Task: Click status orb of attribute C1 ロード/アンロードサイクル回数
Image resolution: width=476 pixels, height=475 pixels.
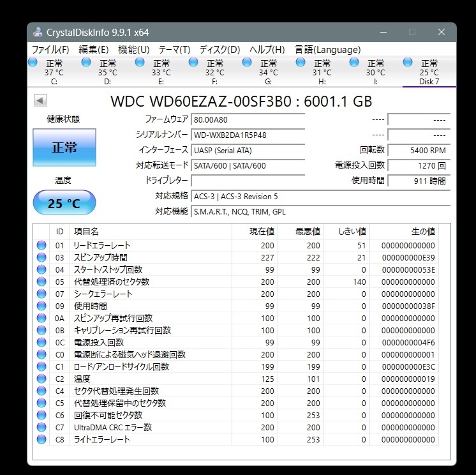Action: (41, 366)
